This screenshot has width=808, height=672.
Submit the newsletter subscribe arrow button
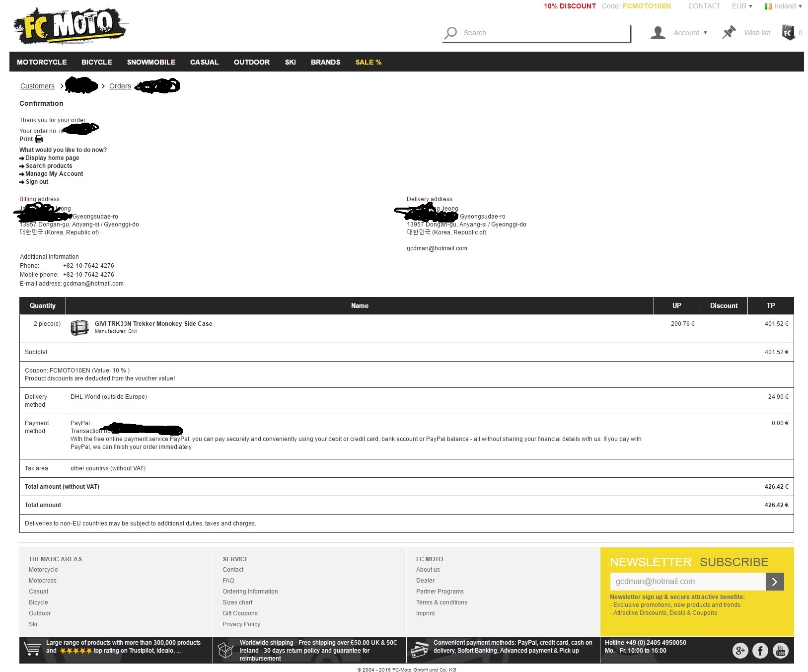point(774,582)
